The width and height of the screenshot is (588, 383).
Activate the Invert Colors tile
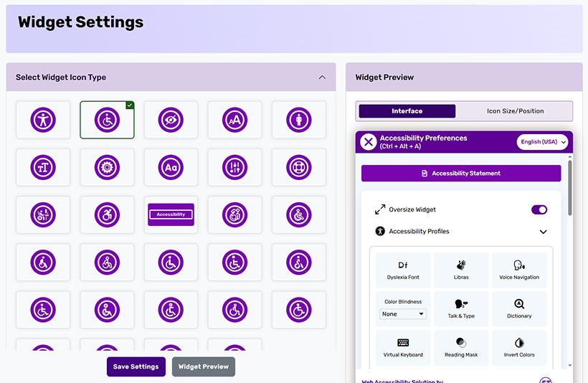pyautogui.click(x=519, y=348)
